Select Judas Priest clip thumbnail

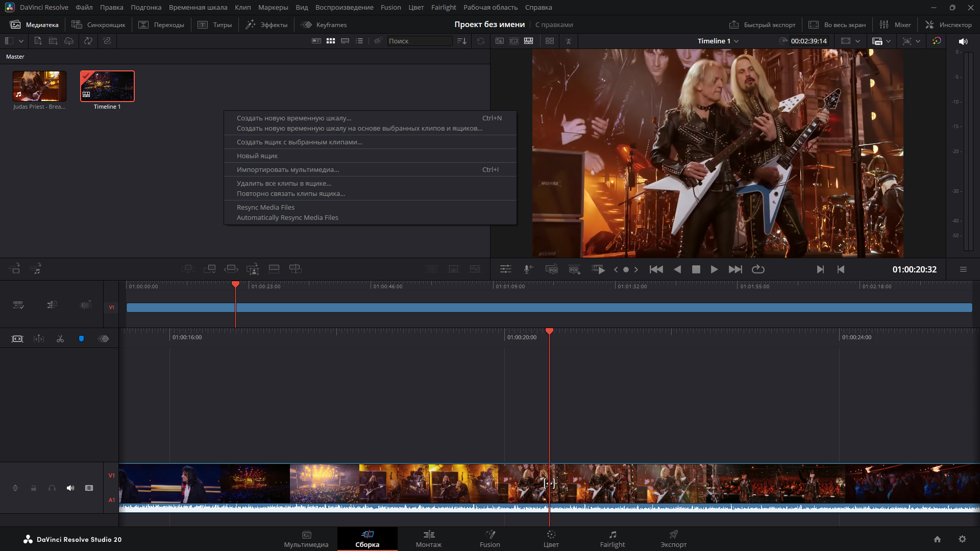[x=39, y=86]
